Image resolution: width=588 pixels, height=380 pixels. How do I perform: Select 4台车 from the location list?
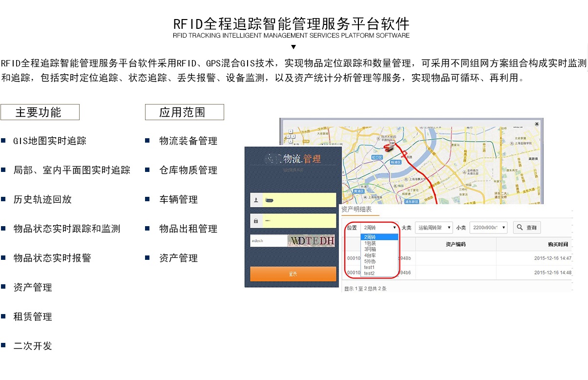click(x=370, y=255)
